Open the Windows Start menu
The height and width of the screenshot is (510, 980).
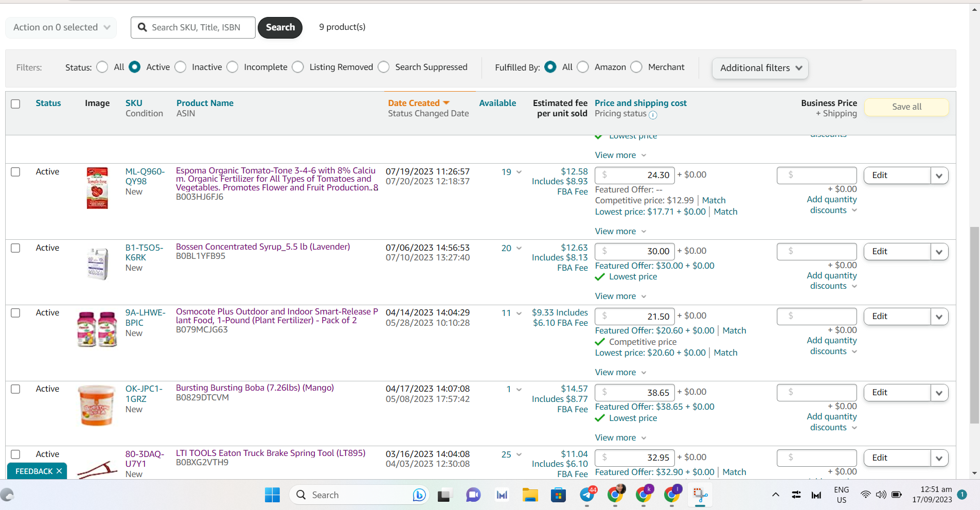pyautogui.click(x=272, y=495)
